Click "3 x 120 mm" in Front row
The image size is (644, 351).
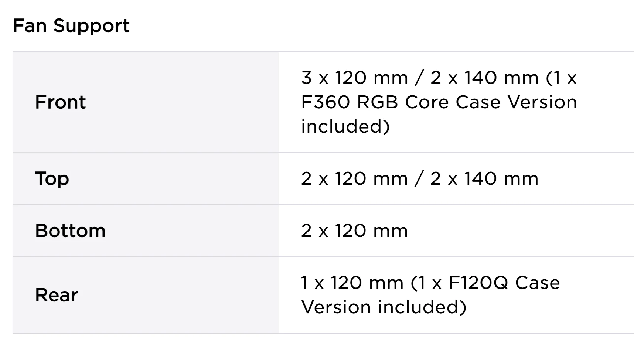tap(354, 78)
